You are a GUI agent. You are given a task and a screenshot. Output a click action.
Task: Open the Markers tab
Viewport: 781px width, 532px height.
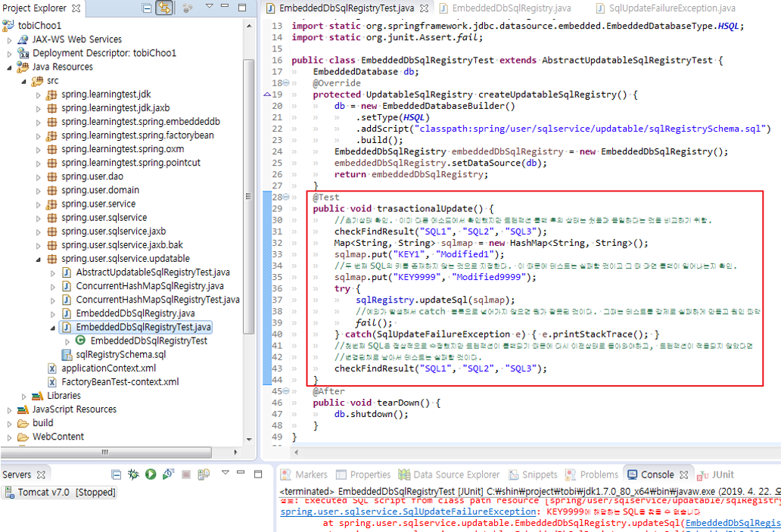point(303,474)
